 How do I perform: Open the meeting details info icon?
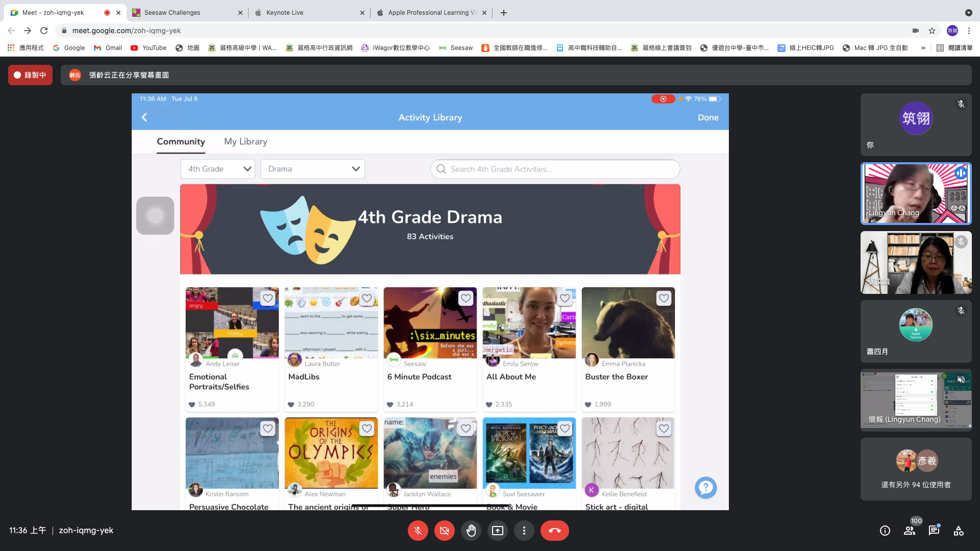(885, 531)
